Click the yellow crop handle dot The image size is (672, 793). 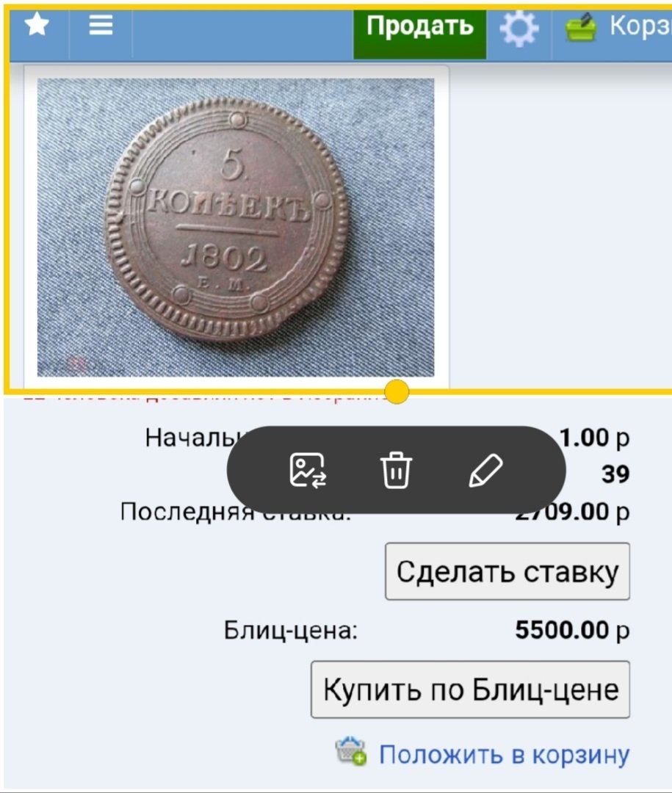pos(396,391)
